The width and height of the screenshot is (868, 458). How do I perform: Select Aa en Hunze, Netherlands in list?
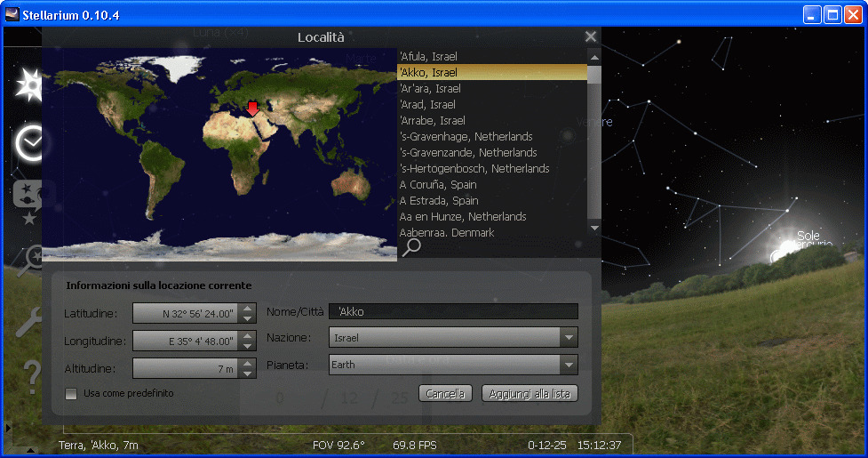(x=492, y=217)
